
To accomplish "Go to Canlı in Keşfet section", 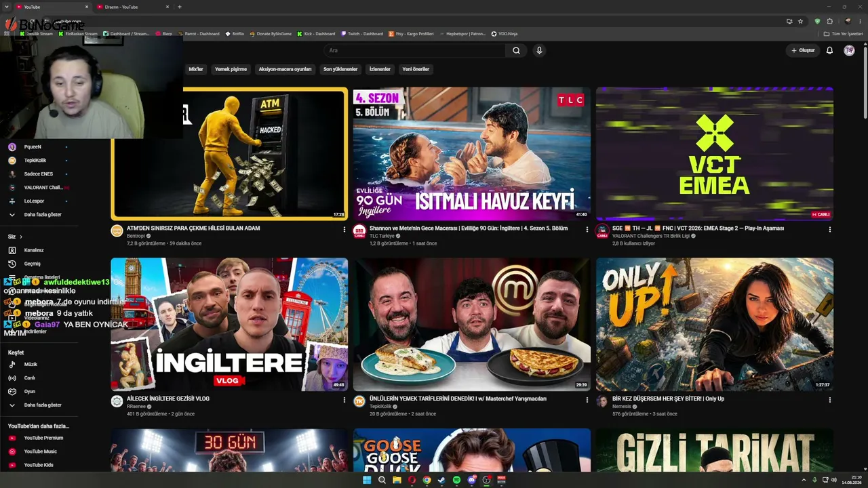I will [41, 378].
